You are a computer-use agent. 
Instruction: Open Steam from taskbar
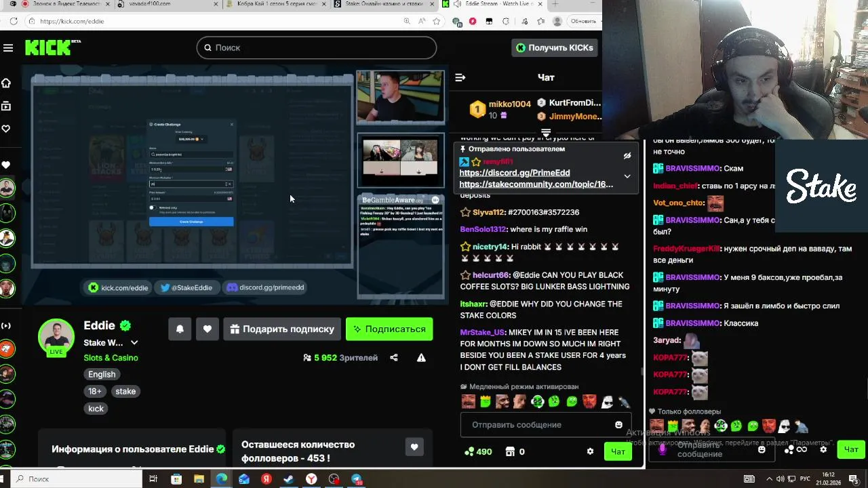pyautogui.click(x=288, y=479)
